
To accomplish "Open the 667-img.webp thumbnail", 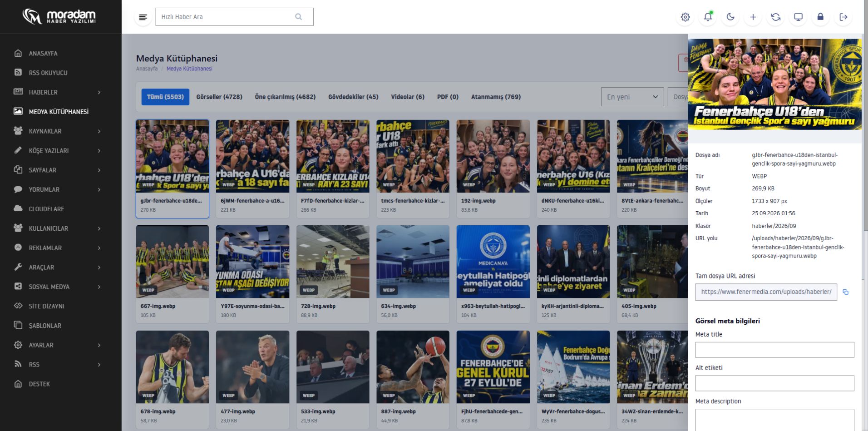I will pos(173,262).
